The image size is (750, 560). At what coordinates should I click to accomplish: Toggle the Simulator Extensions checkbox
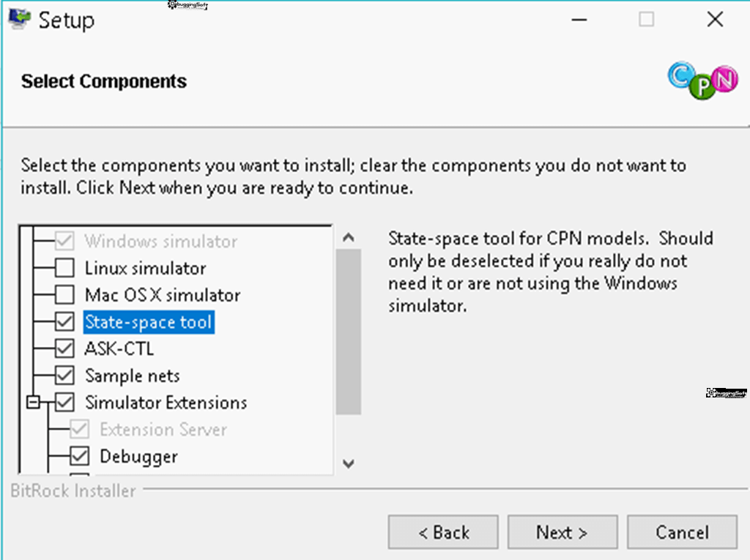64,402
